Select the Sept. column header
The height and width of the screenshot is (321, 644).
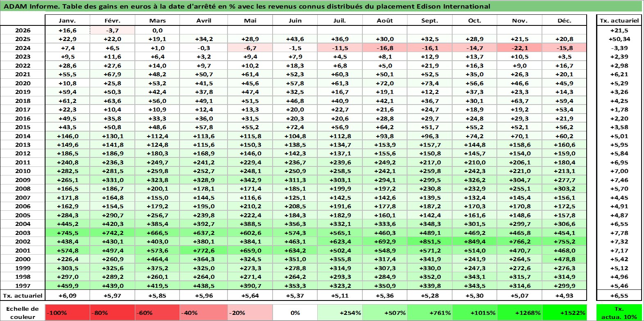430,20
